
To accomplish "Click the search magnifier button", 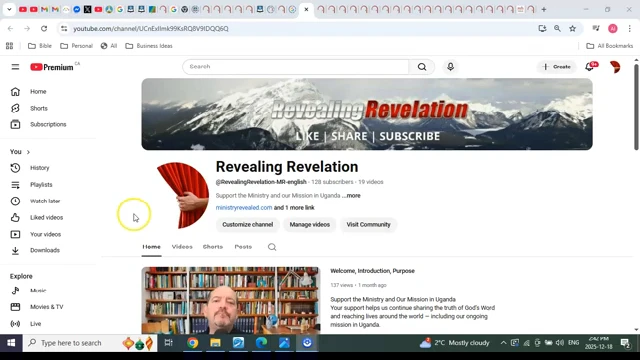I will coord(422,67).
